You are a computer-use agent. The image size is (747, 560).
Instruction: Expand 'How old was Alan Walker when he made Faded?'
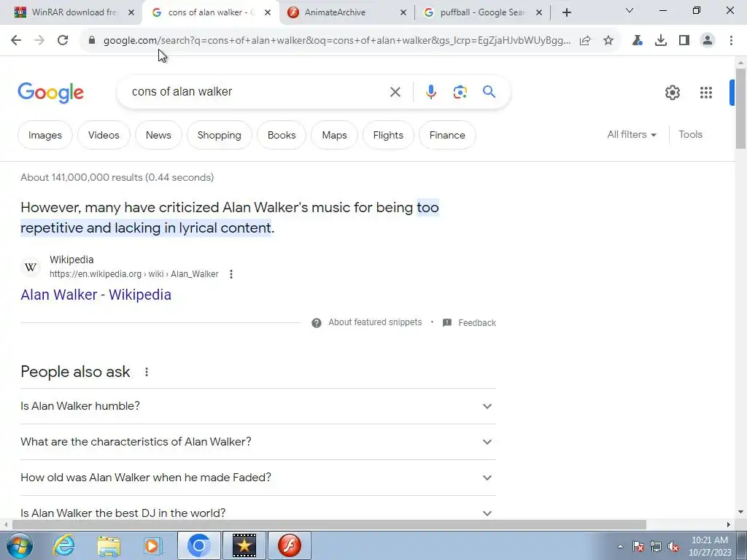point(258,478)
